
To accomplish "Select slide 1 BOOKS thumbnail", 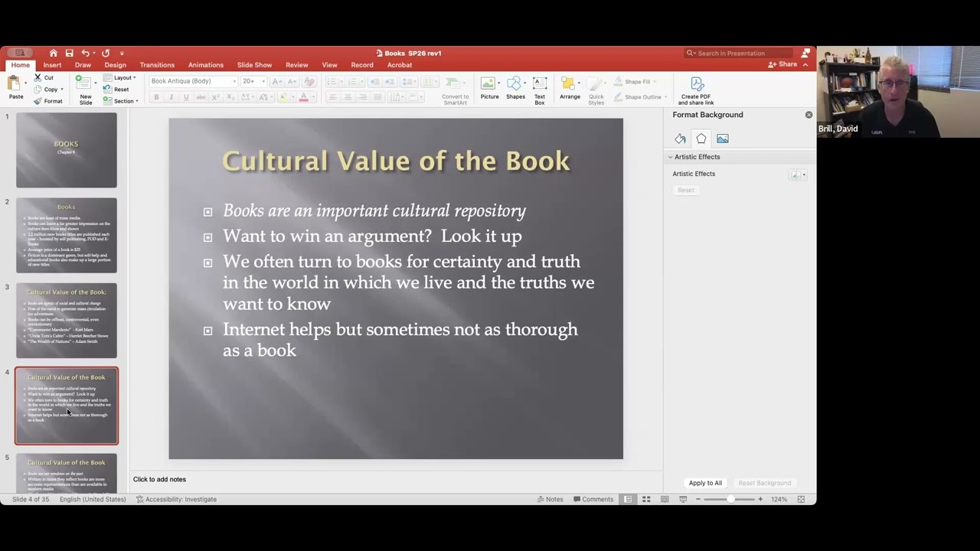I will (67, 150).
